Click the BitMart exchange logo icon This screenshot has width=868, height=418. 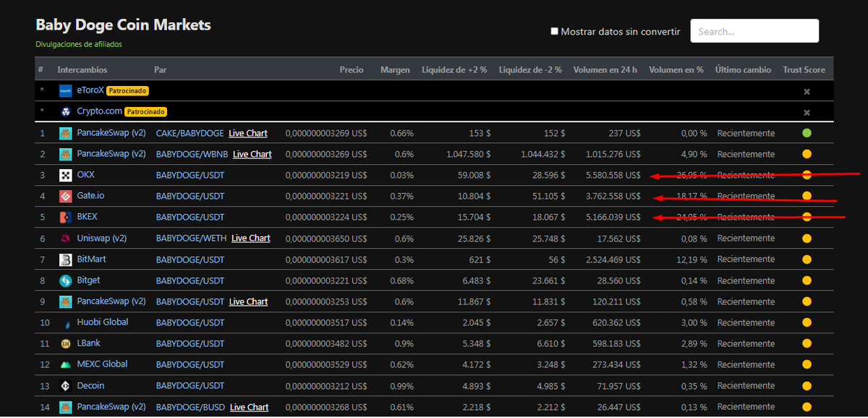pos(66,260)
